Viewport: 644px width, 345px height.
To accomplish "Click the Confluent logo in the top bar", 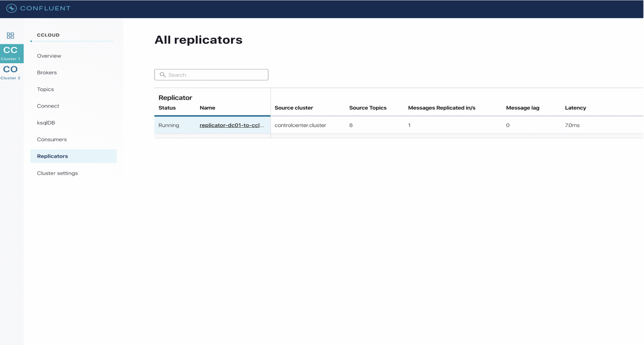I will pos(38,8).
